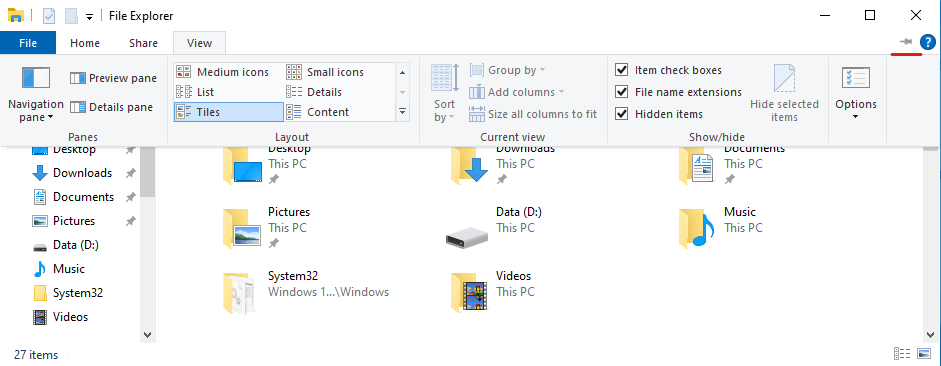Open the Sort by menu
941x366 pixels.
445,93
